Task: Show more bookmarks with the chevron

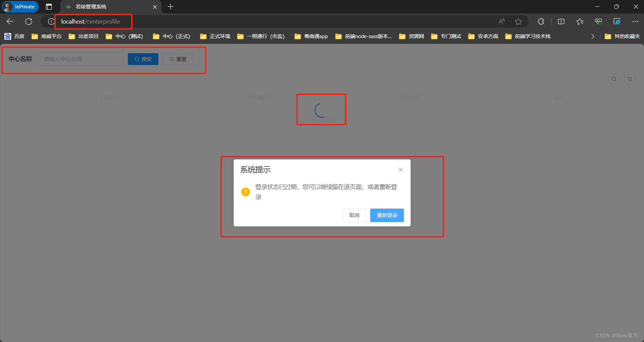Action: [592, 36]
